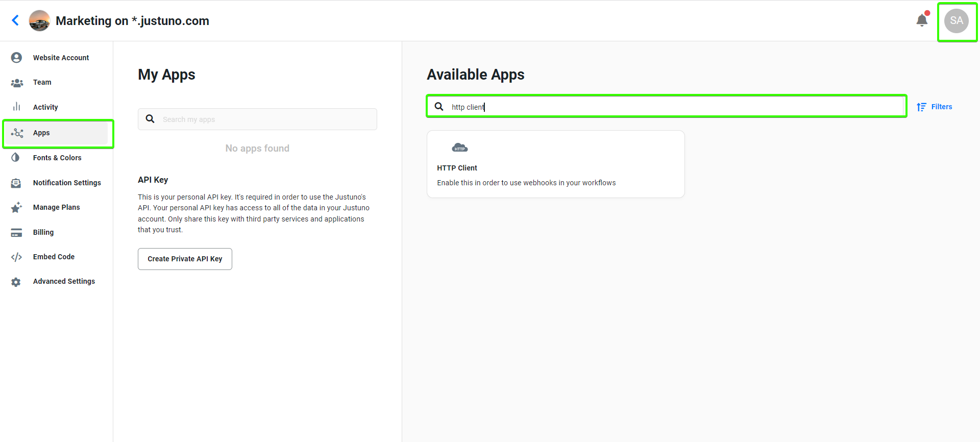Click the HTTP Client cloud icon
The width and height of the screenshot is (980, 442).
pyautogui.click(x=460, y=148)
